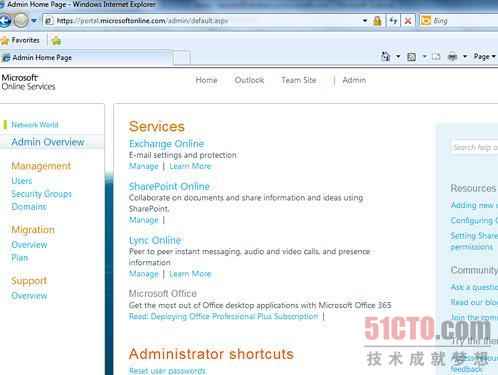Click the security lock icon
The image size is (498, 375).
pyautogui.click(x=377, y=21)
